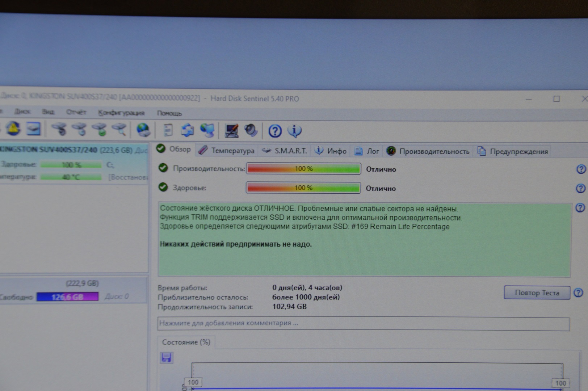Screen dimensions: 588x391
Task: Click the yellow warning refresh toolbar icon
Action: click(13, 129)
